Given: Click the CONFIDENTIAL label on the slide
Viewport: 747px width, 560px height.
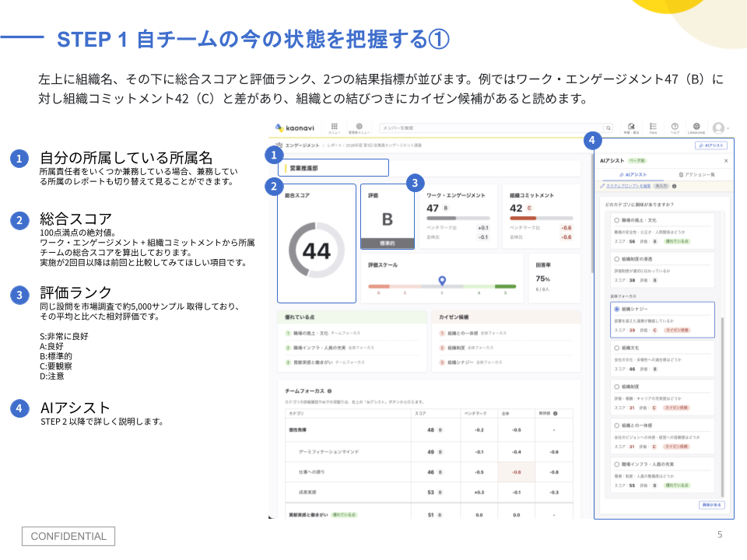Looking at the screenshot, I should (68, 536).
